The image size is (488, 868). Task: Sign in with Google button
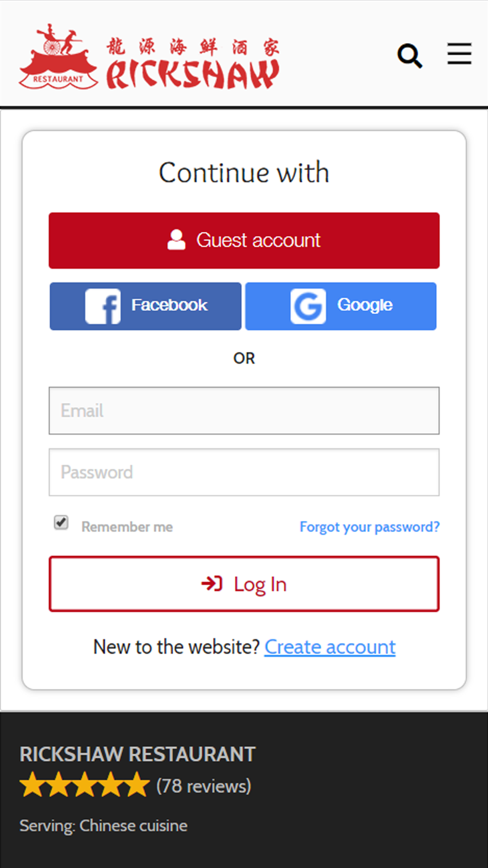[x=341, y=306]
